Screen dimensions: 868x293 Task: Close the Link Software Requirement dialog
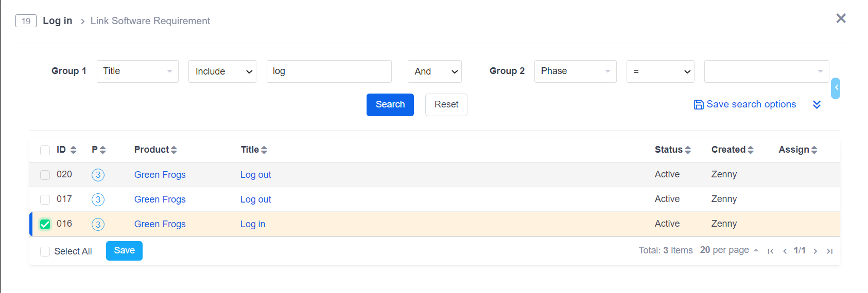pyautogui.click(x=841, y=19)
